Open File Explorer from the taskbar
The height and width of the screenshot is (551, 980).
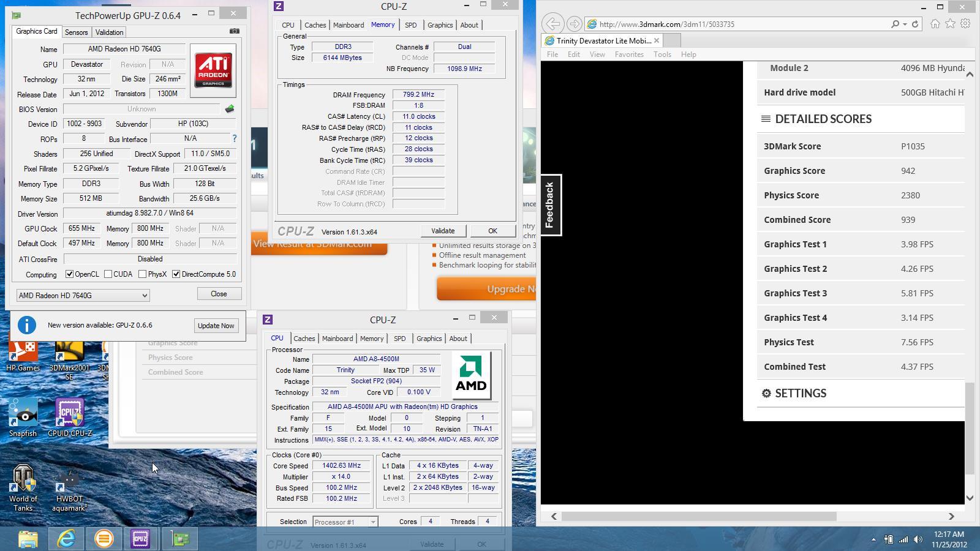pyautogui.click(x=28, y=539)
